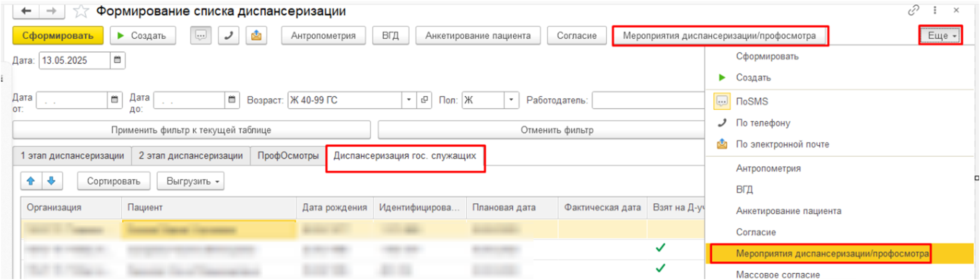Click the back navigation arrow
This screenshot has width=980, height=280.
pyautogui.click(x=27, y=11)
